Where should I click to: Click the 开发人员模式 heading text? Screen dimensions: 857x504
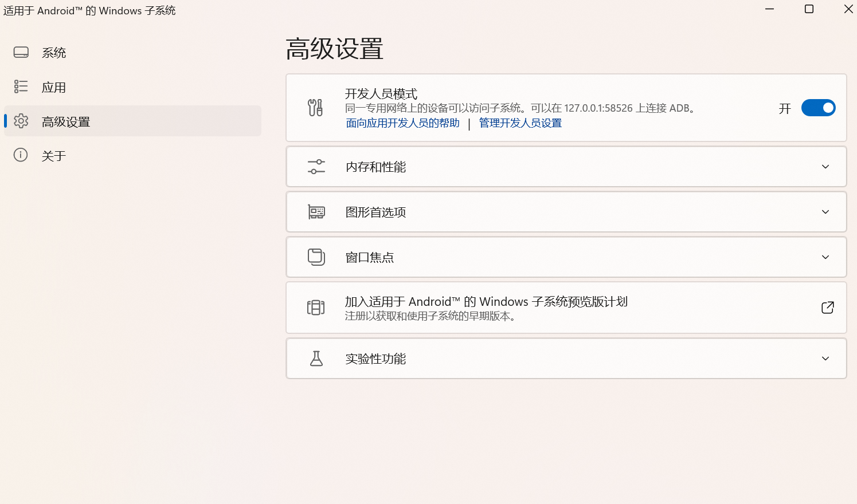381,93
